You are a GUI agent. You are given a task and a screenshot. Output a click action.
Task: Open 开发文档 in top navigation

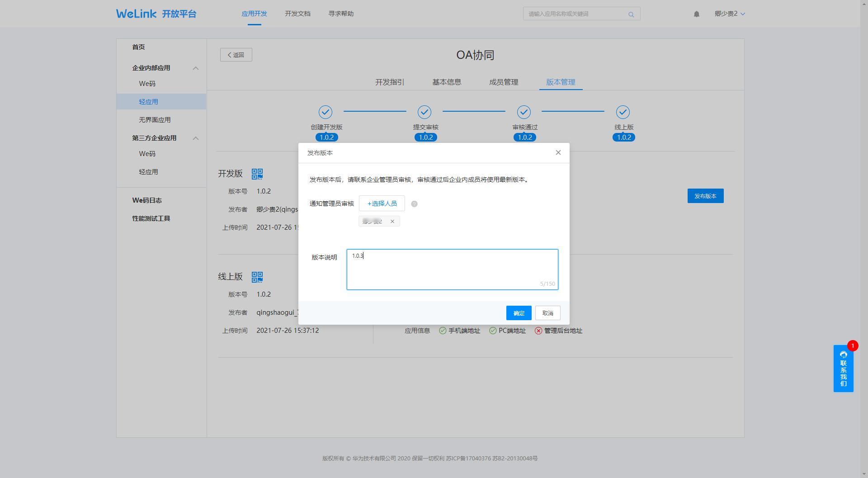[297, 14]
